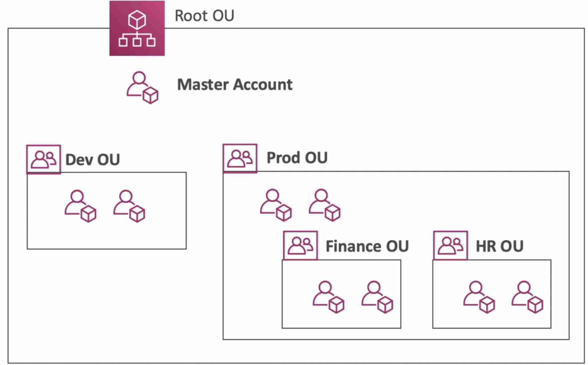Click the 'Finance OU' label

[x=367, y=246]
